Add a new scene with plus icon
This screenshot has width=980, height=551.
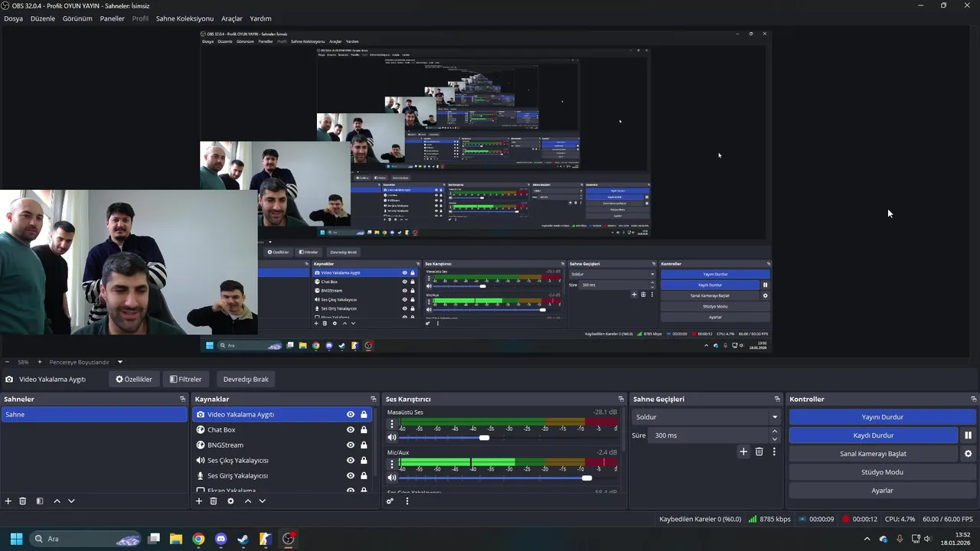tap(8, 501)
